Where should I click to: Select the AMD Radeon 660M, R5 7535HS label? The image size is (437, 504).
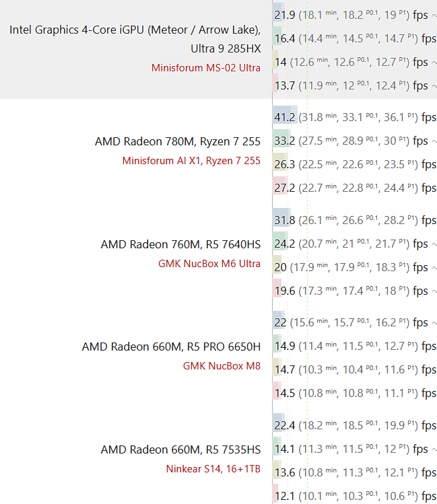coord(180,449)
